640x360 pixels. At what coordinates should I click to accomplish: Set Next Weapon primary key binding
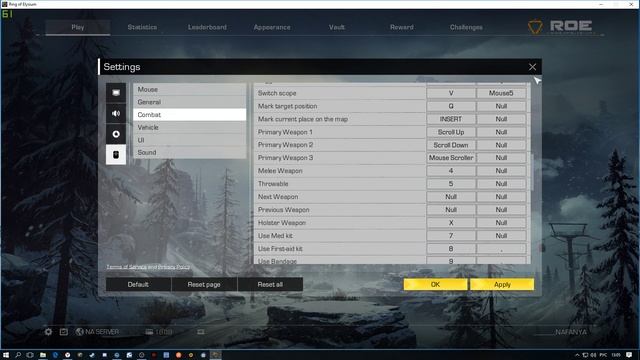point(451,197)
